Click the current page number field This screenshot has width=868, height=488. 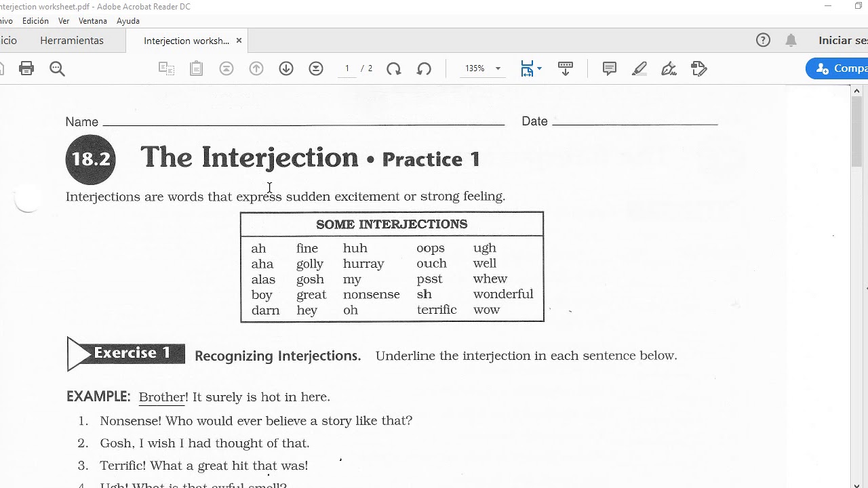[x=347, y=68]
